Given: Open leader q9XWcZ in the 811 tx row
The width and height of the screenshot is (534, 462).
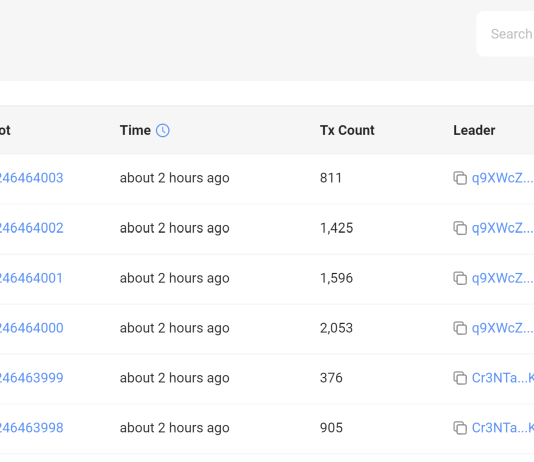Looking at the screenshot, I should point(503,178).
